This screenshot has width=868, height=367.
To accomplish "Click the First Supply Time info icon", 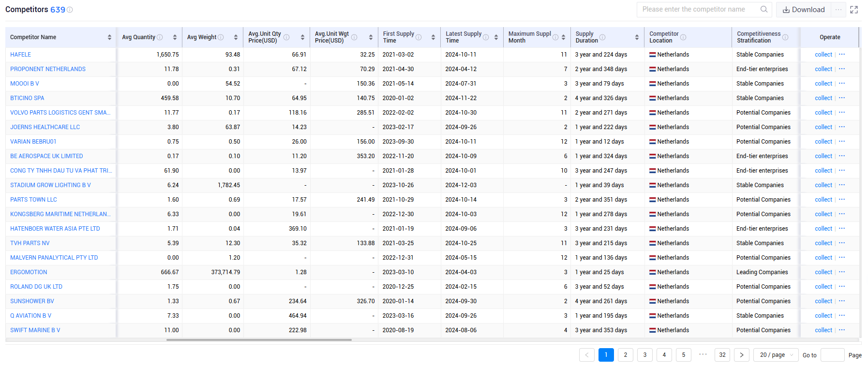I will [419, 37].
